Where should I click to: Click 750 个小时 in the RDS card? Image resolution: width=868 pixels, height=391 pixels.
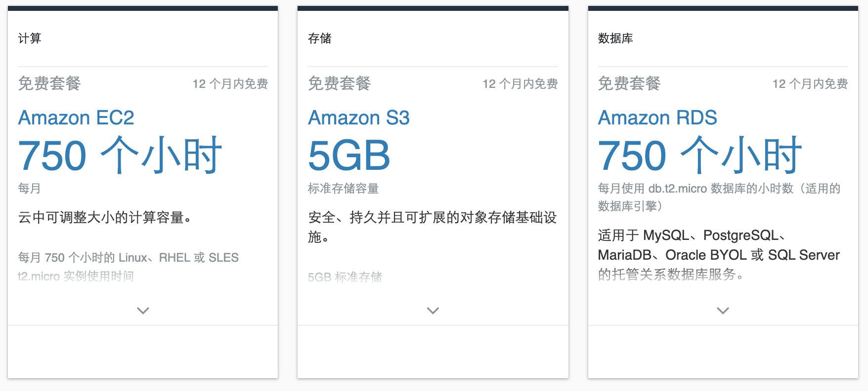click(x=700, y=156)
